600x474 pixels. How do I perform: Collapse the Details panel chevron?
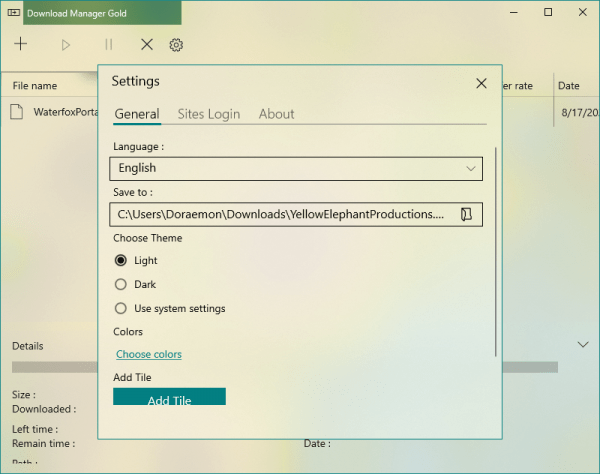coord(583,345)
